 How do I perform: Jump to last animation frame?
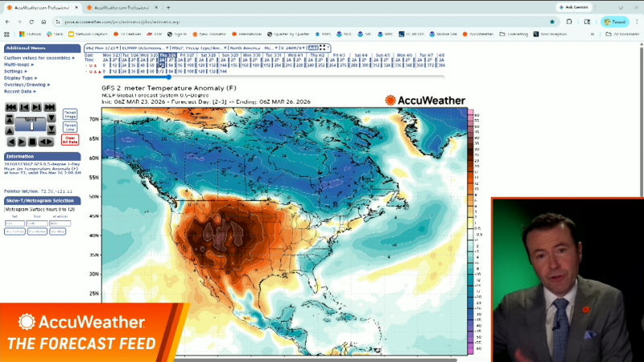(x=51, y=107)
